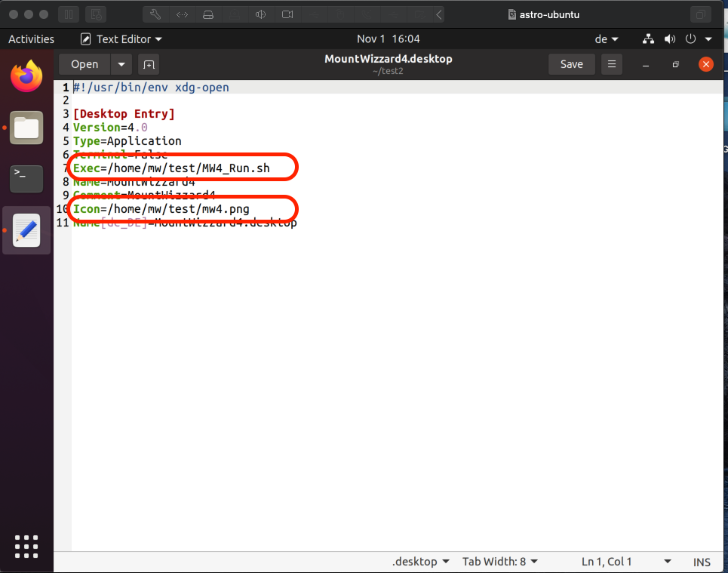Screen dimensions: 728x573
Task: Click the Type=Application line
Action: (127, 141)
